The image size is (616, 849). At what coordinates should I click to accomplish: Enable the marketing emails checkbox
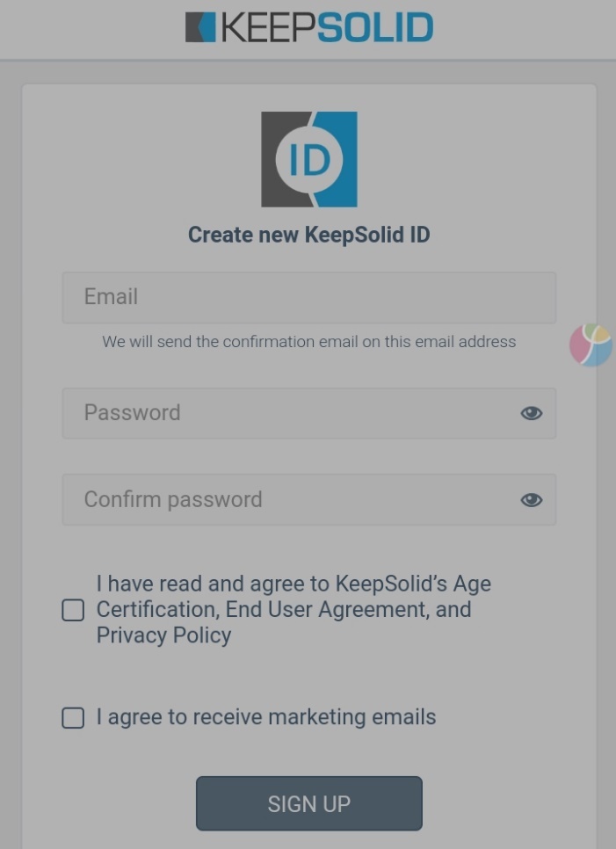tap(73, 718)
